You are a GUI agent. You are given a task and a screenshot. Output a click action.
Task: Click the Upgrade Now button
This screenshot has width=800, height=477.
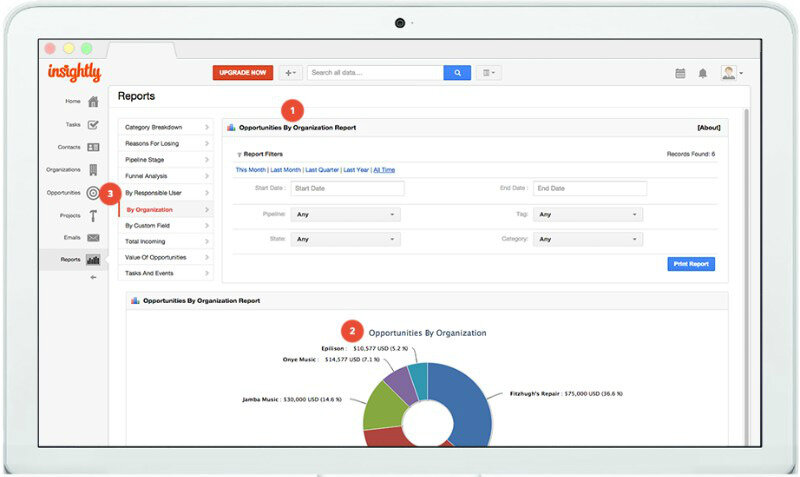click(242, 73)
